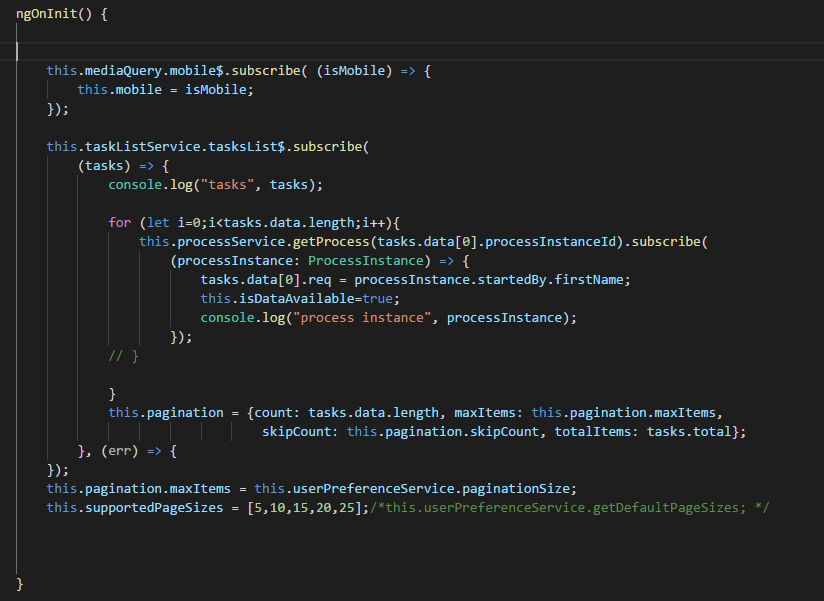Click the [5,10,15,20,25] array literal

click(x=304, y=507)
